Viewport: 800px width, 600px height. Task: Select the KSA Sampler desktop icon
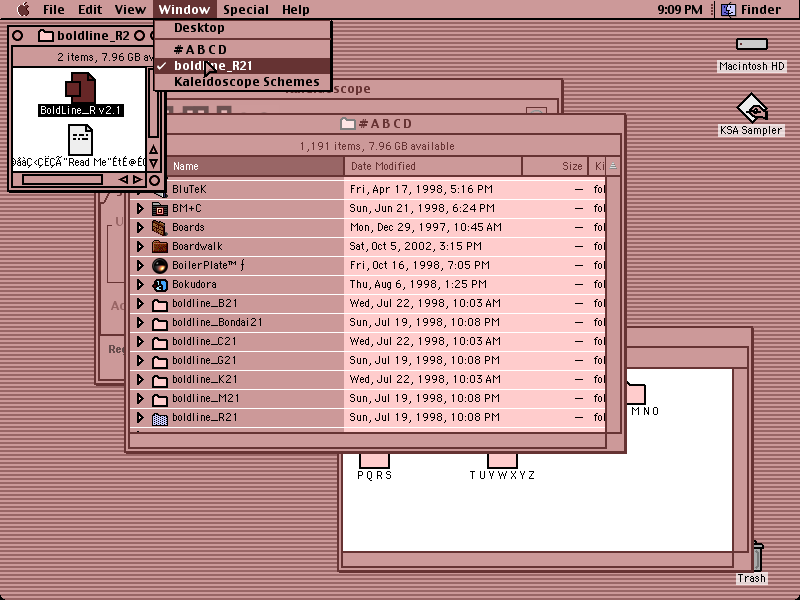(x=752, y=107)
